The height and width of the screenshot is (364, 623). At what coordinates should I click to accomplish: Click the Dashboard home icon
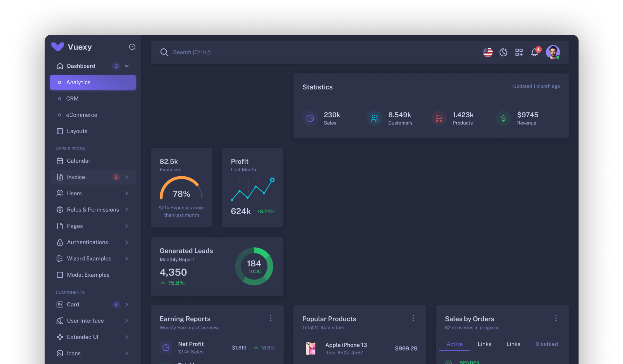pyautogui.click(x=60, y=66)
